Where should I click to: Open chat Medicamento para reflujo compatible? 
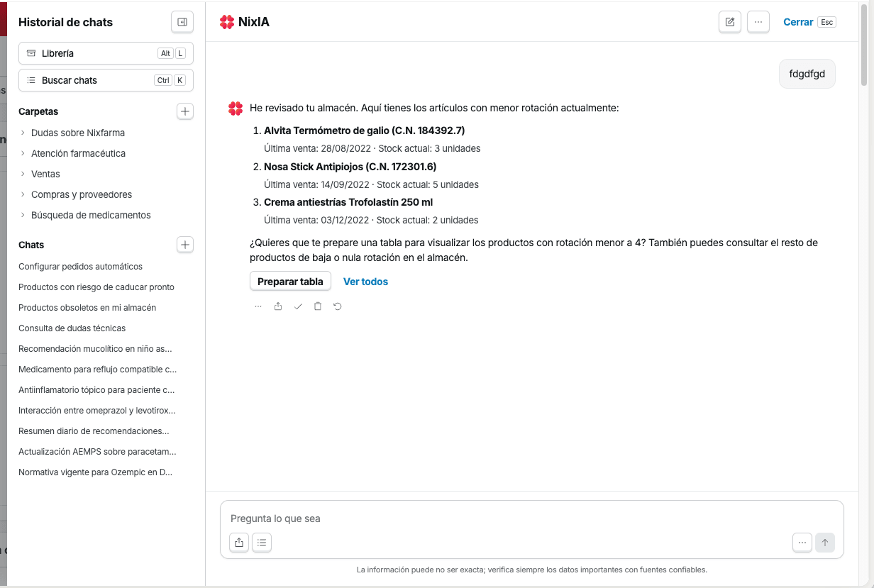pyautogui.click(x=98, y=370)
